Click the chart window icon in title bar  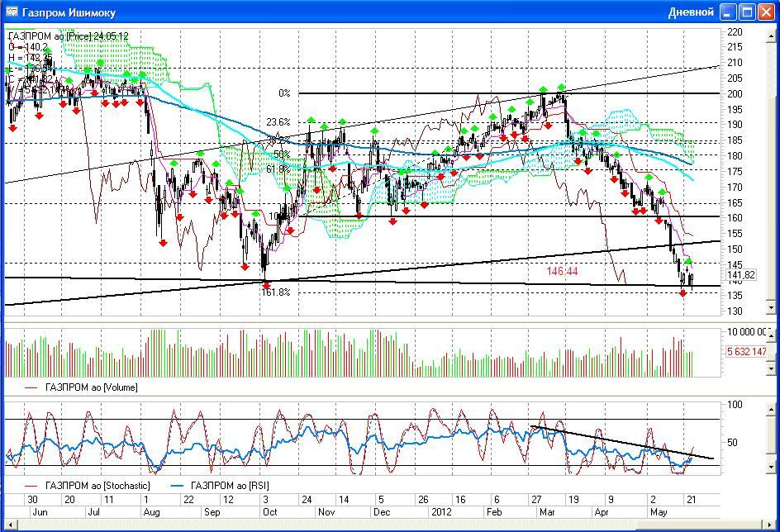12,12
